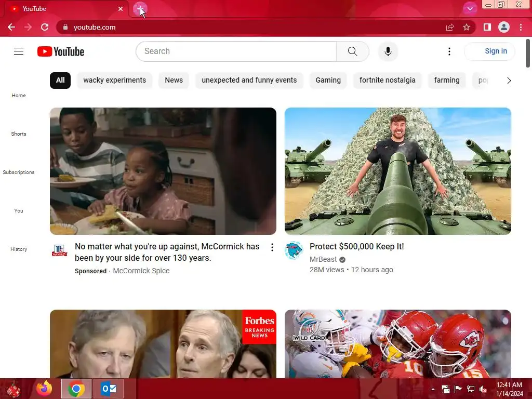
Task: Click the share page icon in address bar
Action: click(450, 27)
